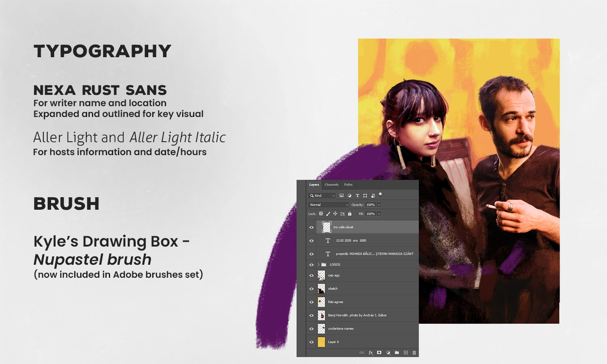607x364 pixels.
Task: Hide the foto agnes layer
Action: 311,302
